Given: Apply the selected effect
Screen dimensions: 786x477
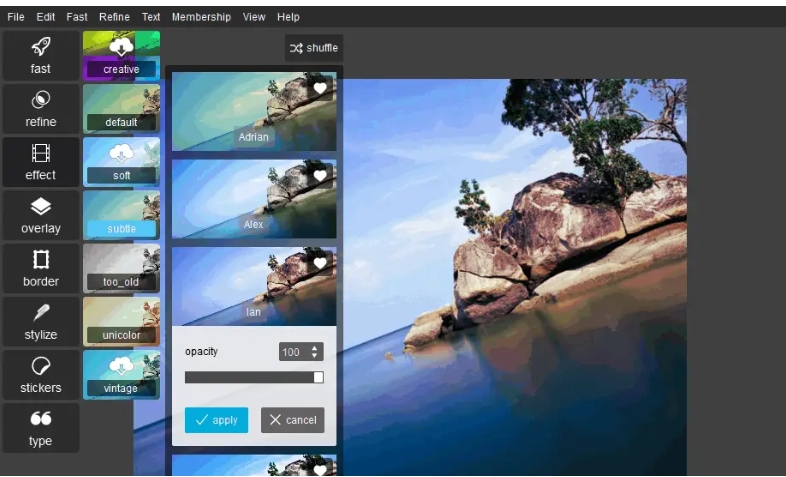Looking at the screenshot, I should click(217, 420).
